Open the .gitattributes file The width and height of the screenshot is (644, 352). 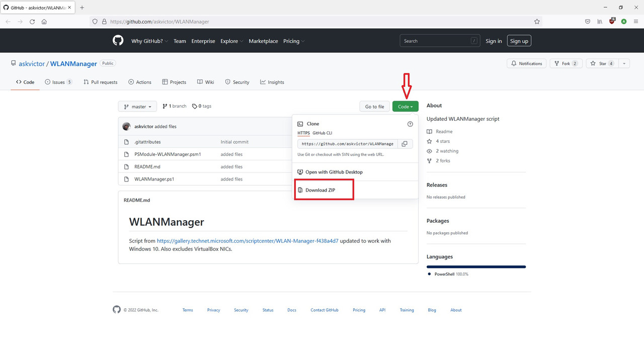147,142
